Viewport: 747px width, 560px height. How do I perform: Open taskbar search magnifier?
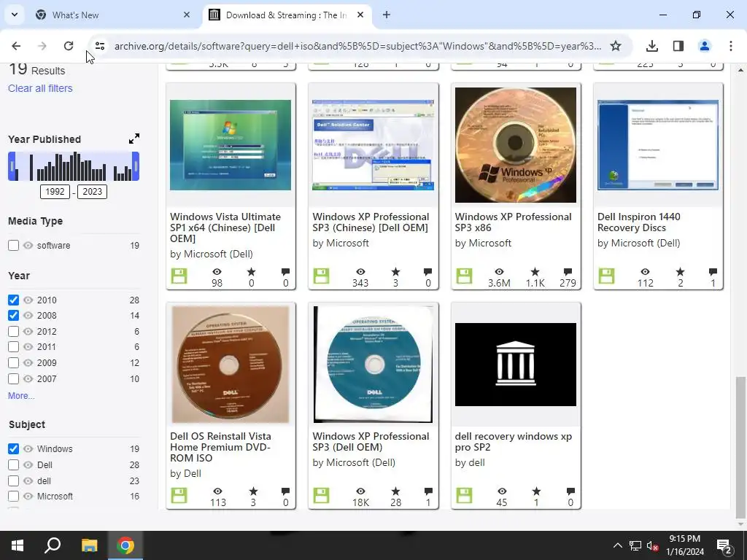pos(53,545)
